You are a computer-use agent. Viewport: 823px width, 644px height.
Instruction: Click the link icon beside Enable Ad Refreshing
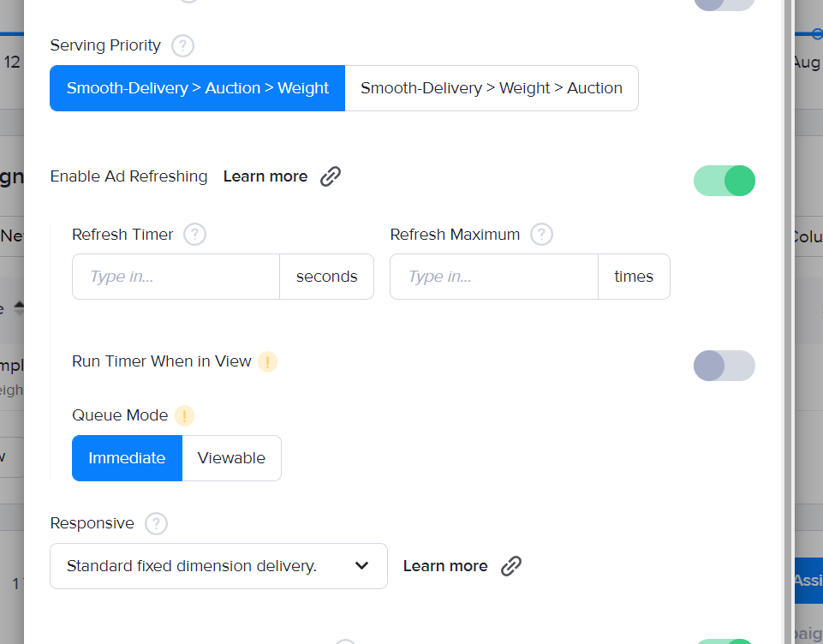pos(330,176)
